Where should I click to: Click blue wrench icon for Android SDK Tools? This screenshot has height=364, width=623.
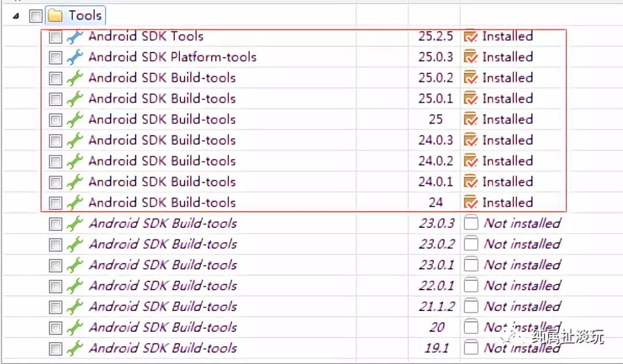(74, 36)
